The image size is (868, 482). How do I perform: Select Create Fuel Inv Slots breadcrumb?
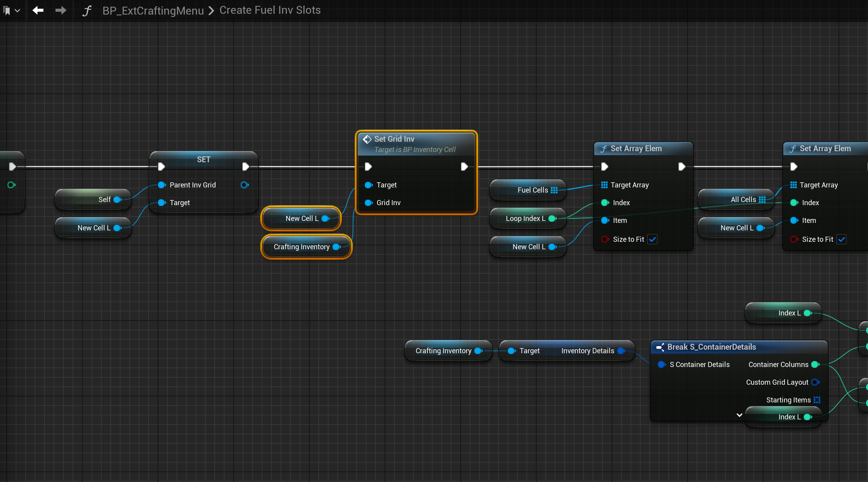pos(270,10)
